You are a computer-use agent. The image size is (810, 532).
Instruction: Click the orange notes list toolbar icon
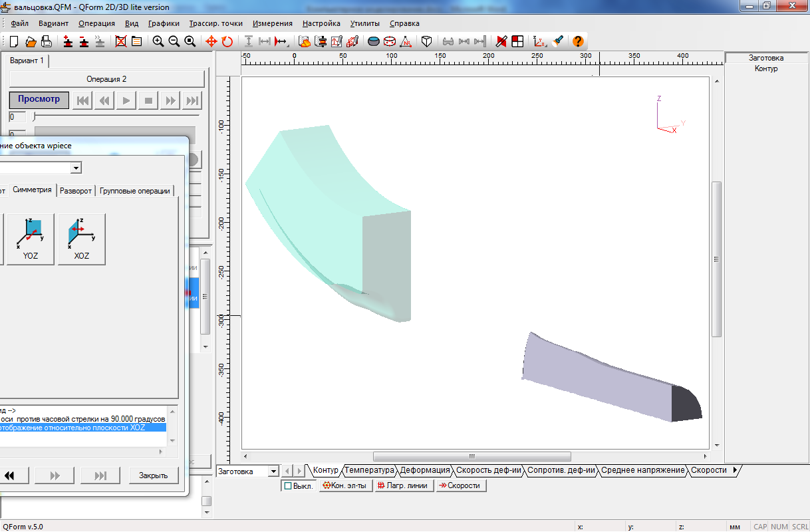(x=136, y=41)
